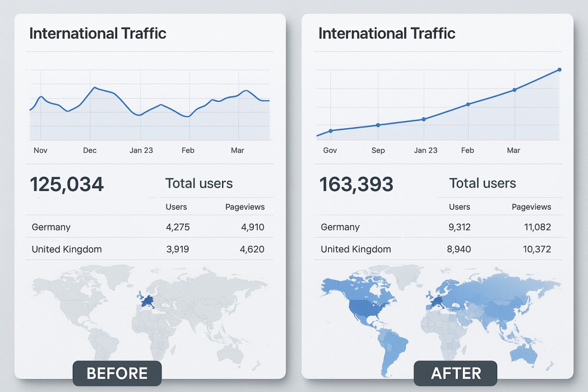Select the 163,393 total users figure
588x392 pixels.
[x=356, y=185]
